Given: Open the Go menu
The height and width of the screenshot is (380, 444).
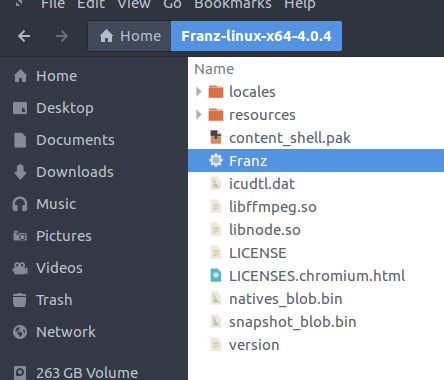Looking at the screenshot, I should click(172, 4).
